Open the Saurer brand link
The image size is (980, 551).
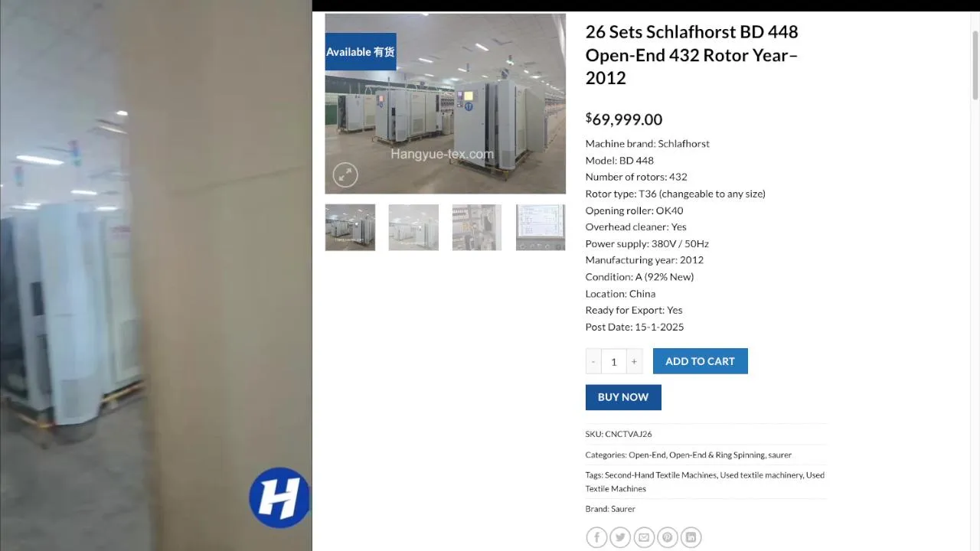pyautogui.click(x=623, y=509)
